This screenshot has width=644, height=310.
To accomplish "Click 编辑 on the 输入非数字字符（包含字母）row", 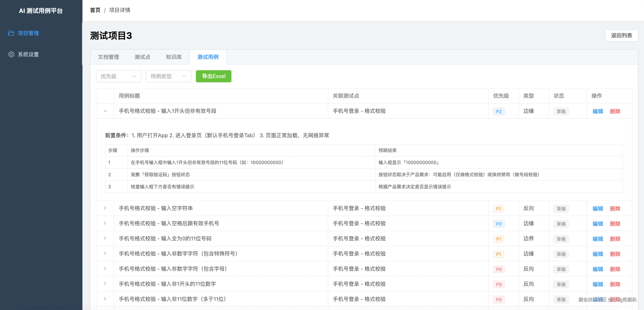I will pyautogui.click(x=597, y=269).
